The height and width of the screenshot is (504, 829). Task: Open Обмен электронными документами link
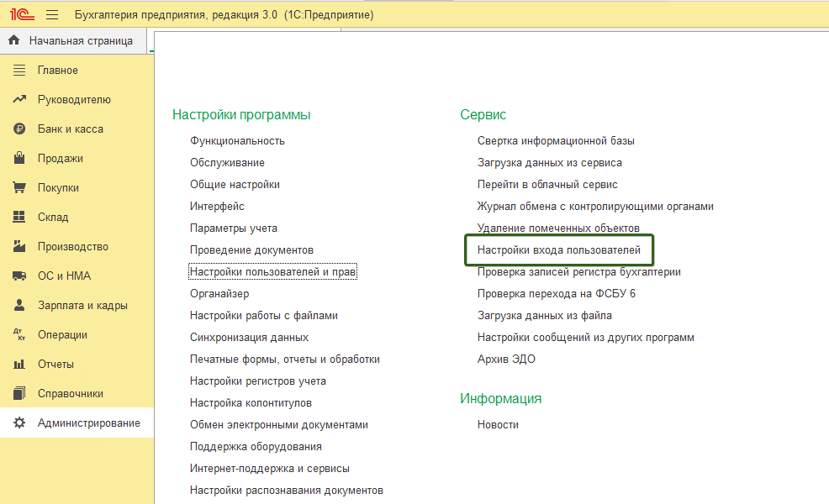tap(279, 425)
